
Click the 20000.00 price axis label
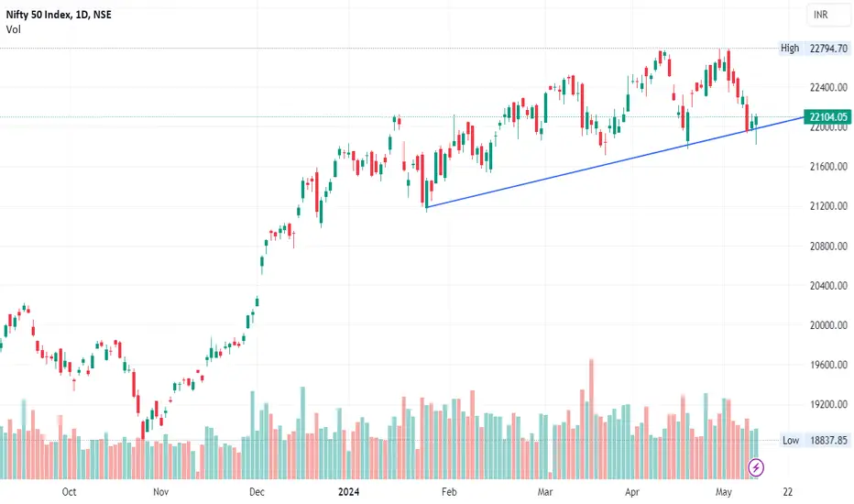[x=828, y=325]
